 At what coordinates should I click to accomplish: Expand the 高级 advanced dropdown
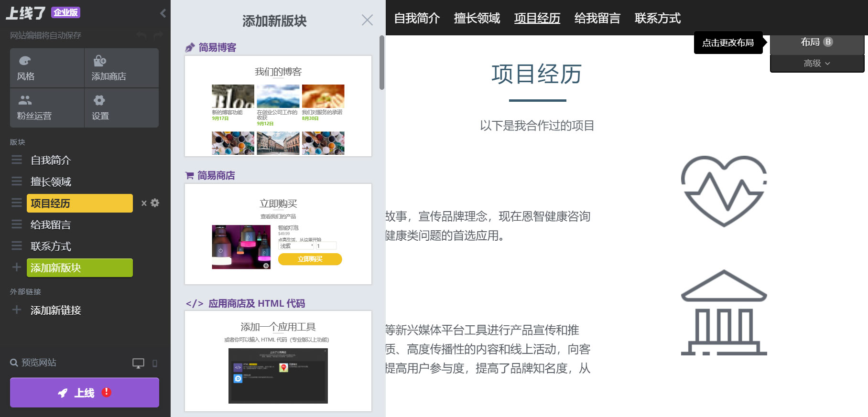point(817,63)
